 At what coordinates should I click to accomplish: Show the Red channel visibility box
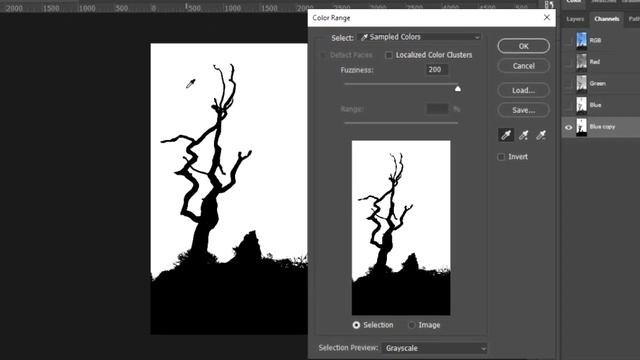[x=569, y=62]
